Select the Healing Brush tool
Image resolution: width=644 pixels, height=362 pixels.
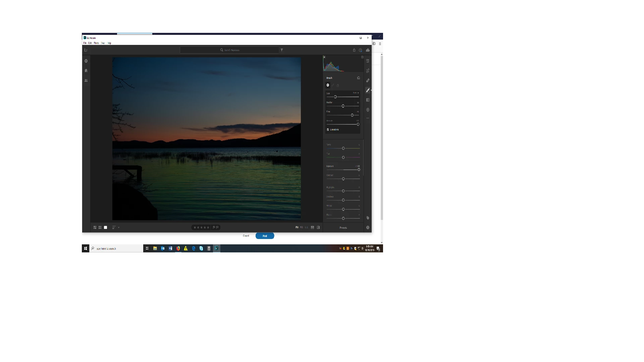tap(368, 80)
